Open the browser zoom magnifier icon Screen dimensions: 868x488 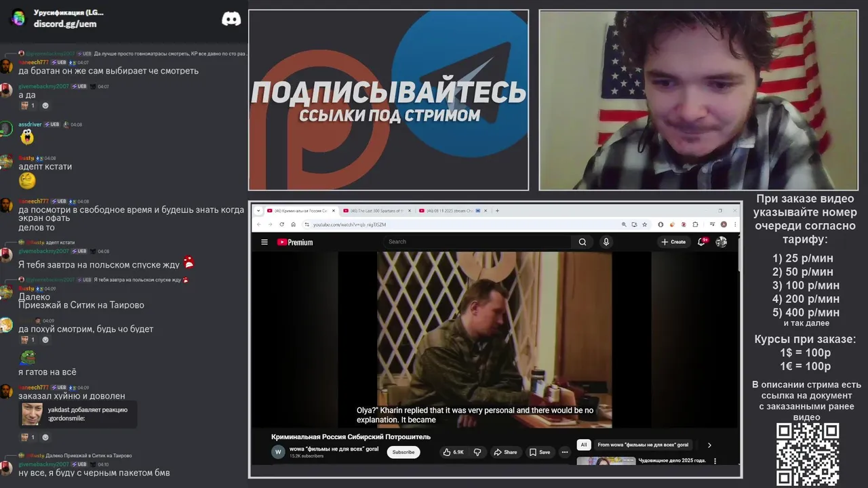tap(624, 224)
